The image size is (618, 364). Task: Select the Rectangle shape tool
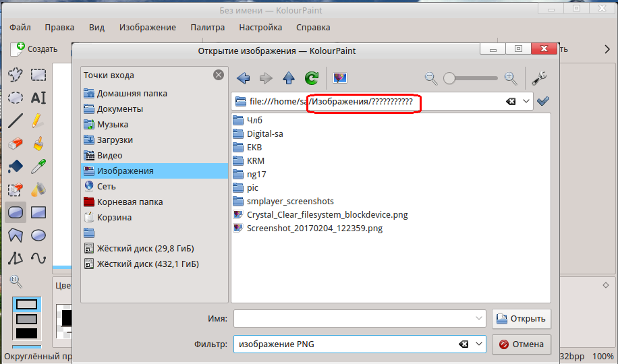[38, 212]
